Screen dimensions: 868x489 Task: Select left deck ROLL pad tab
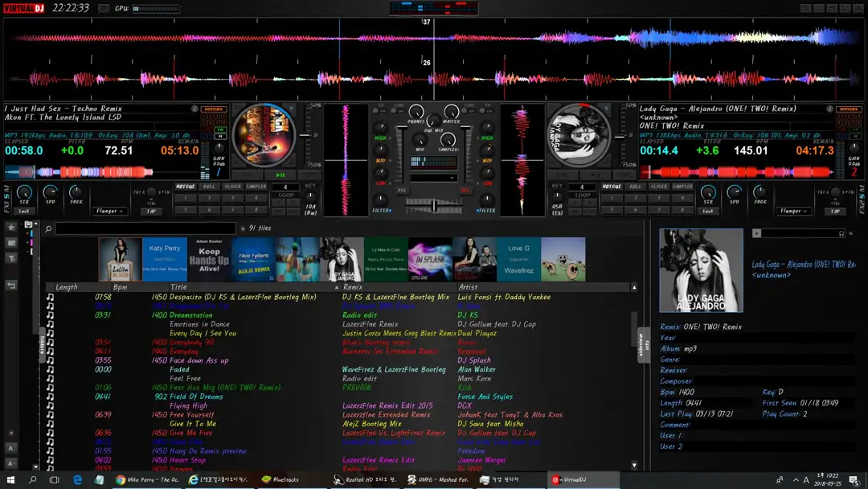(x=209, y=187)
